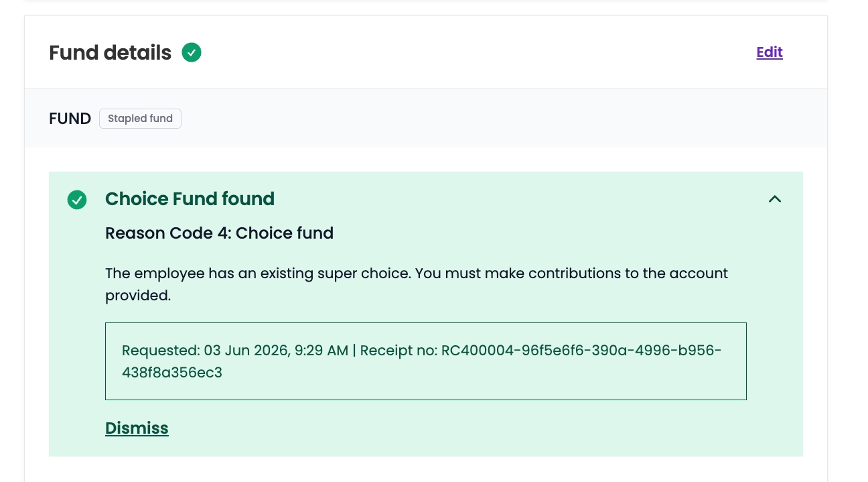The width and height of the screenshot is (868, 482).
Task: Click the receipt continuation 438f8a356ec3
Action: point(172,373)
